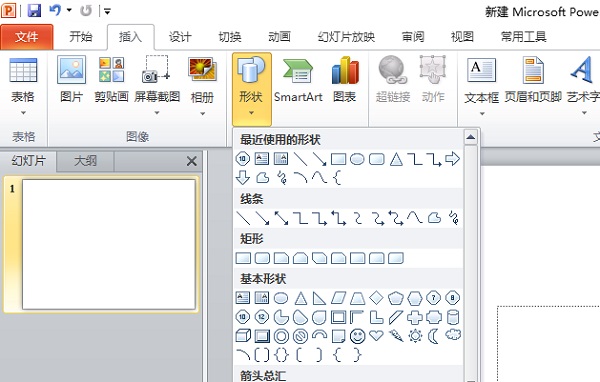Select the sun shape
This screenshot has height=382, width=600.
tap(415, 336)
